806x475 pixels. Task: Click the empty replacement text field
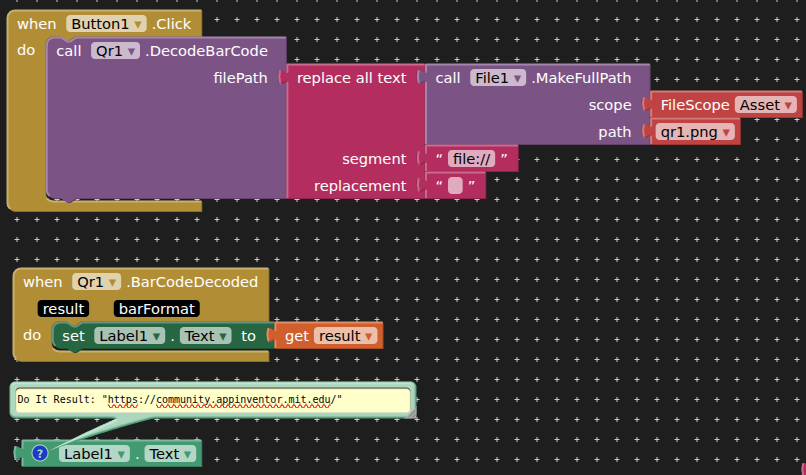click(x=455, y=186)
